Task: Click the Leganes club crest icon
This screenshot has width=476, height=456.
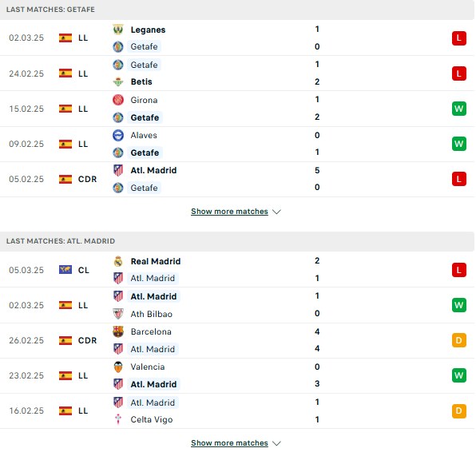Action: (x=118, y=30)
